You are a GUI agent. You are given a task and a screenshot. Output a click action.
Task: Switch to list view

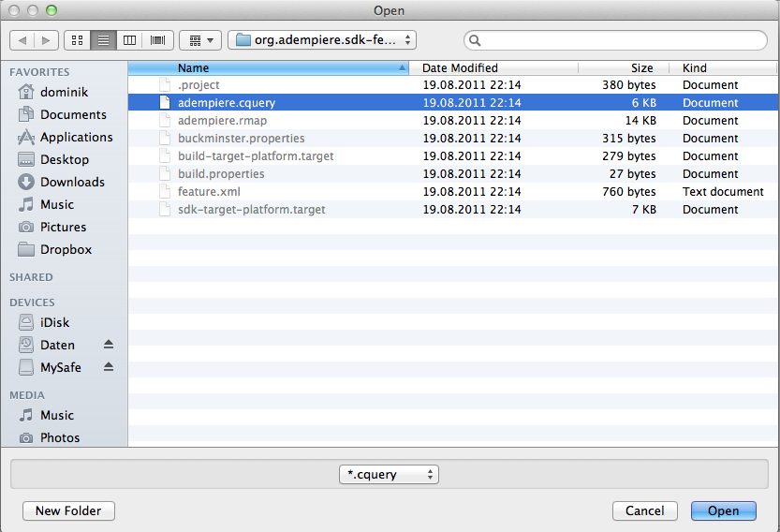pyautogui.click(x=103, y=40)
